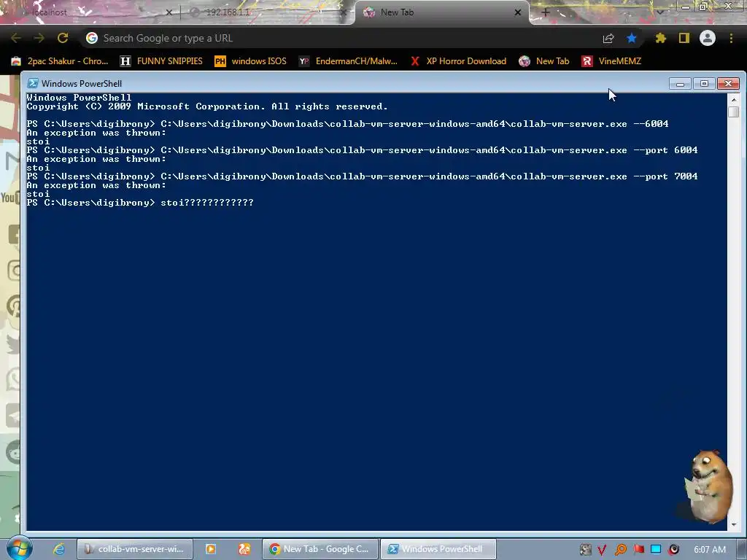The image size is (747, 560).
Task: Open the FUNNY SNIPPIES bookmark
Action: point(161,61)
